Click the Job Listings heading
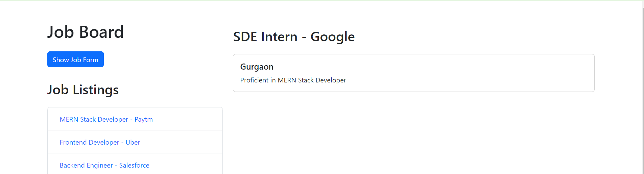644x174 pixels. (x=83, y=90)
